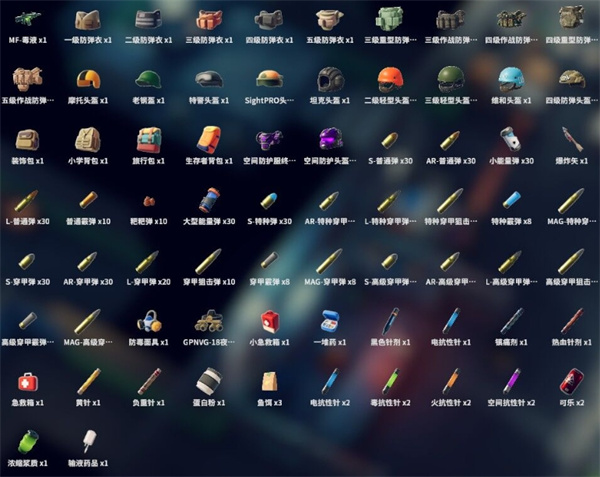The height and width of the screenshot is (477, 600).
Task: Click the 急救箱 first aid kit
Action: tap(27, 382)
